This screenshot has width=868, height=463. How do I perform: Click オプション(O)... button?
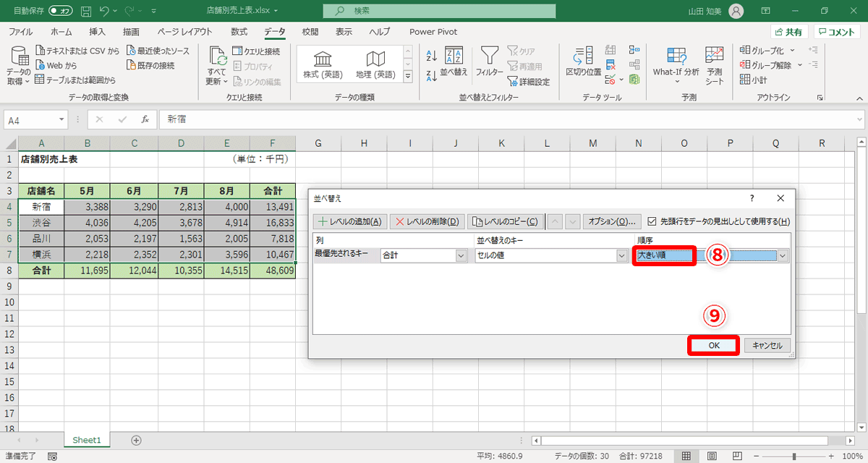(612, 221)
